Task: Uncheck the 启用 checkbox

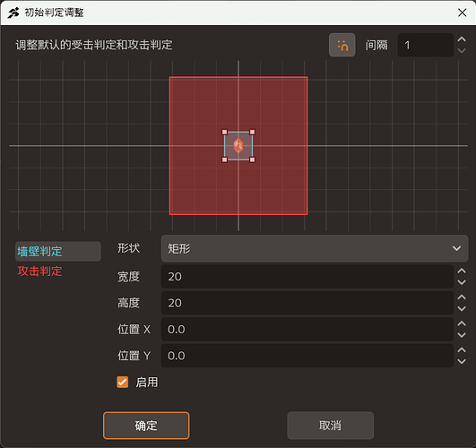Action: (x=122, y=382)
